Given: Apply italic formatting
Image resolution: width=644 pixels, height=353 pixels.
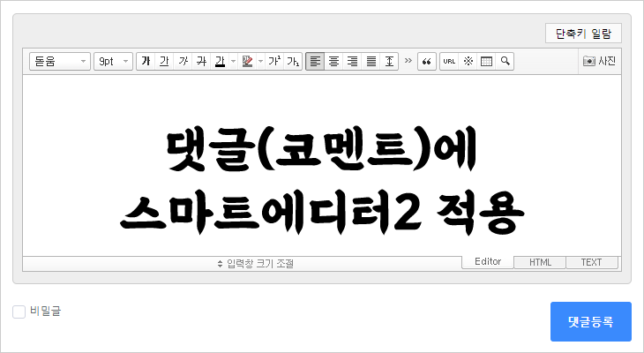Looking at the screenshot, I should 183,62.
